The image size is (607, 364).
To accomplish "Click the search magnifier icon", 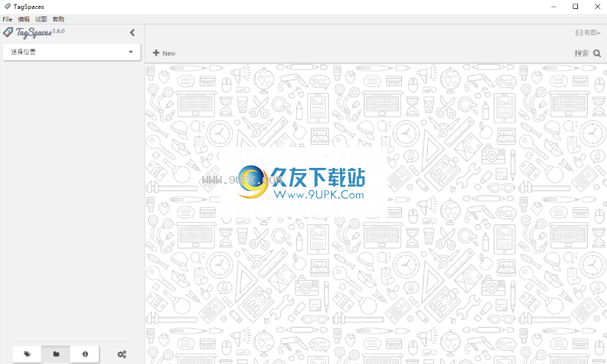I will [x=597, y=53].
